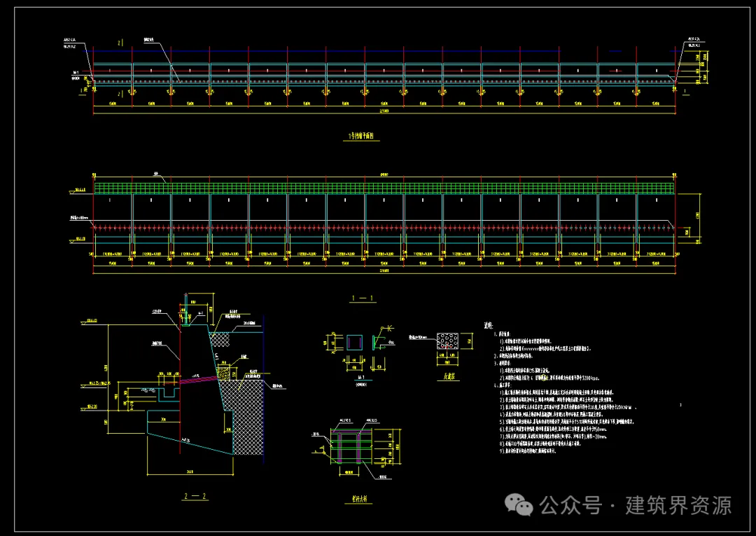
Task: Click the '说明:' notes heading
Action: (x=489, y=326)
